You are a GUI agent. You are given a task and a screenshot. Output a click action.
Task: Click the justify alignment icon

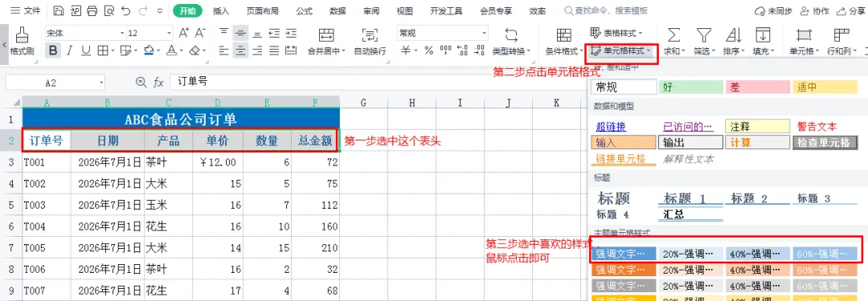point(274,51)
